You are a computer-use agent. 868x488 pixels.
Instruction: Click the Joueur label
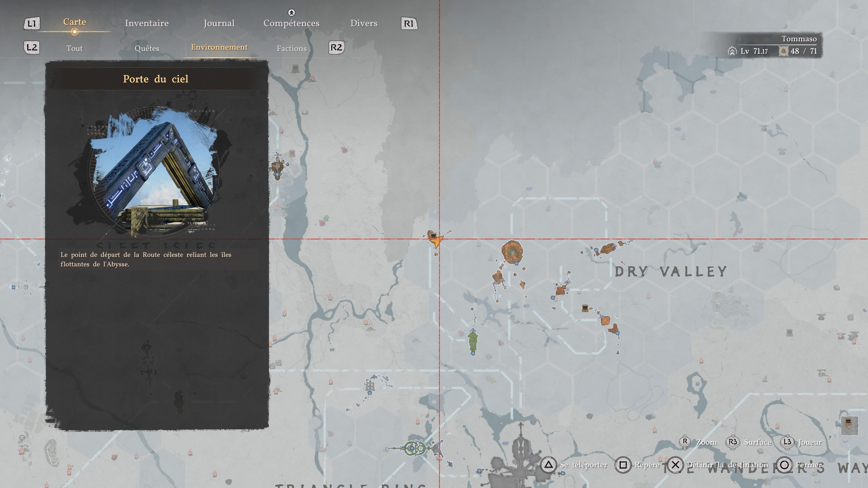click(x=810, y=442)
